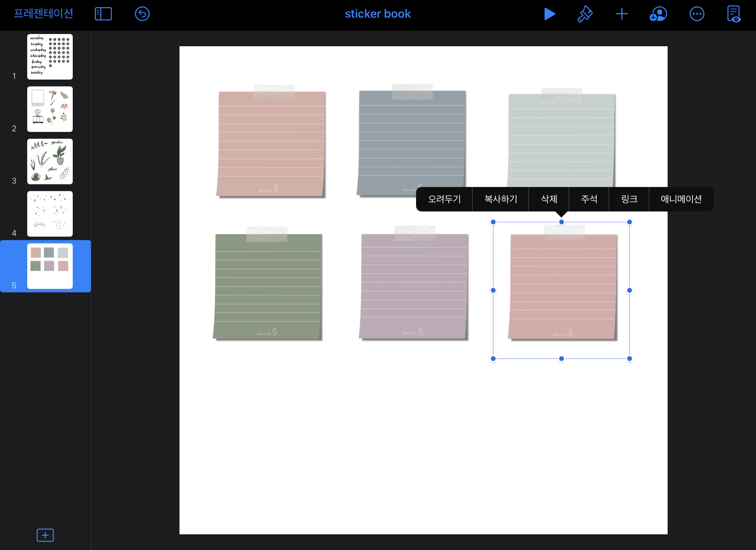Image resolution: width=756 pixels, height=550 pixels.
Task: Select slide 3 garden plants thumbnail
Action: (50, 162)
